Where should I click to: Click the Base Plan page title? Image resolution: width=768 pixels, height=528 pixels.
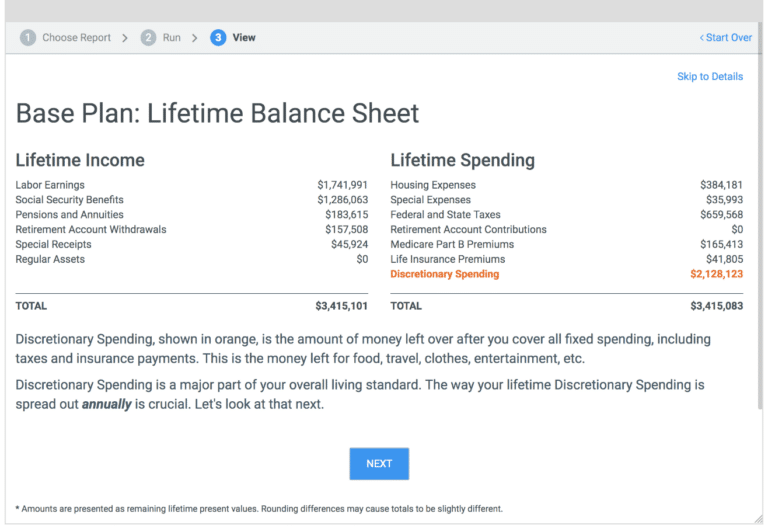217,114
